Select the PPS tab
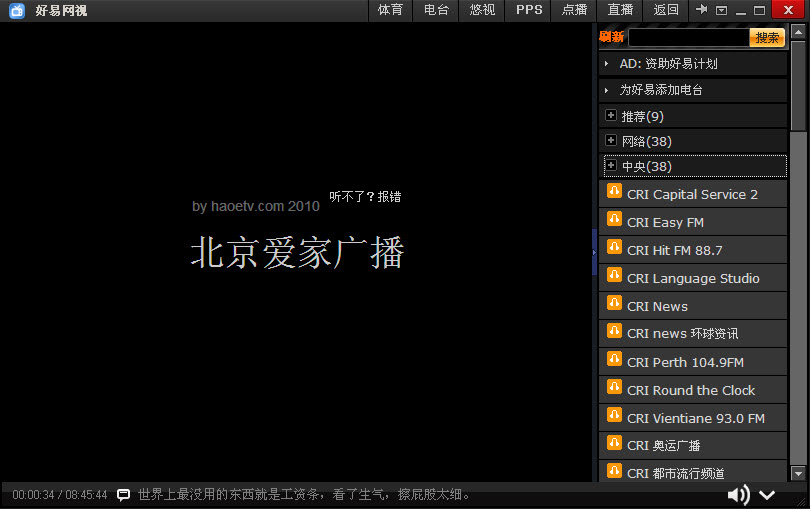 click(529, 10)
